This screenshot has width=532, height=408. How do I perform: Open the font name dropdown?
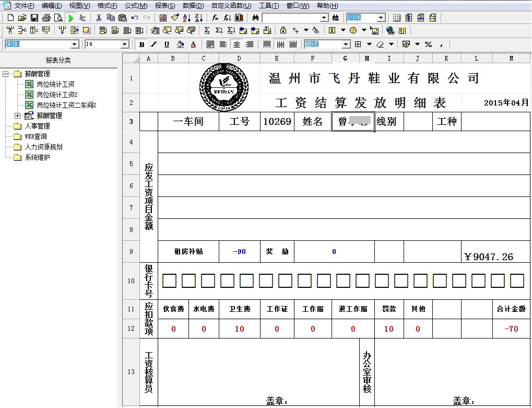[74, 44]
